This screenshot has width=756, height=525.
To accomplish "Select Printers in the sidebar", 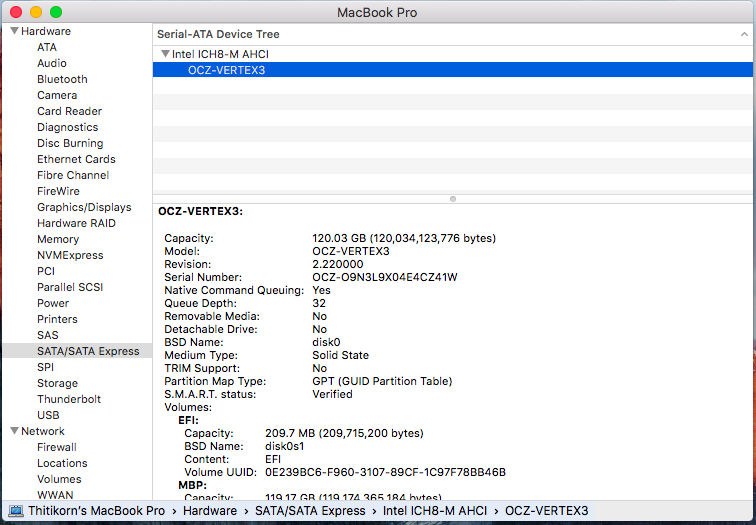I will (57, 319).
